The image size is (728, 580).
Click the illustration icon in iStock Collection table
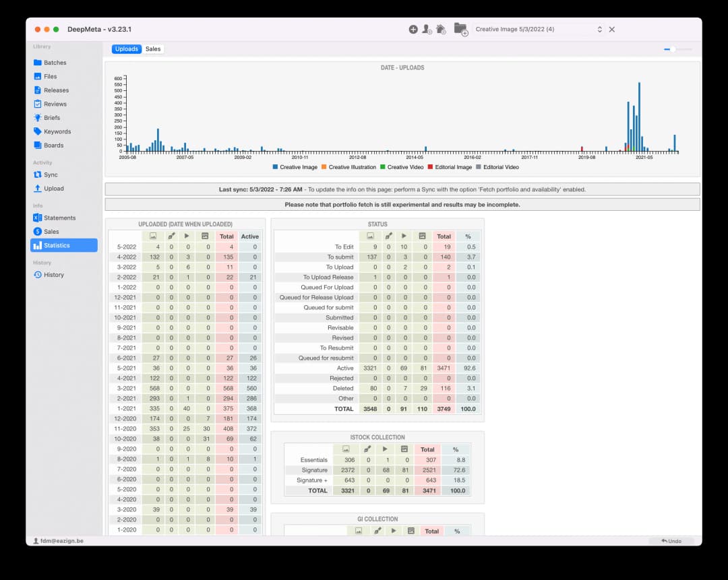coord(367,449)
